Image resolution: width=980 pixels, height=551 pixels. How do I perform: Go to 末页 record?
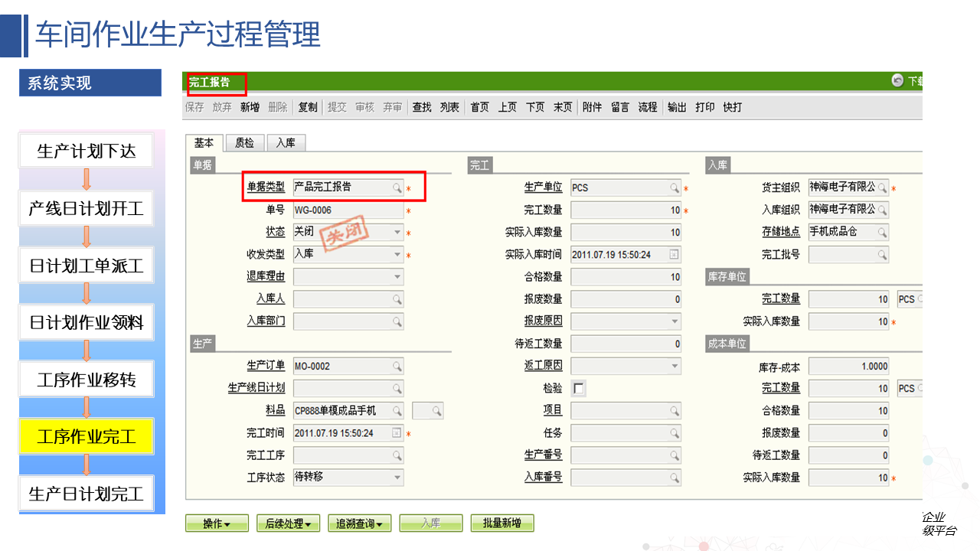click(563, 107)
